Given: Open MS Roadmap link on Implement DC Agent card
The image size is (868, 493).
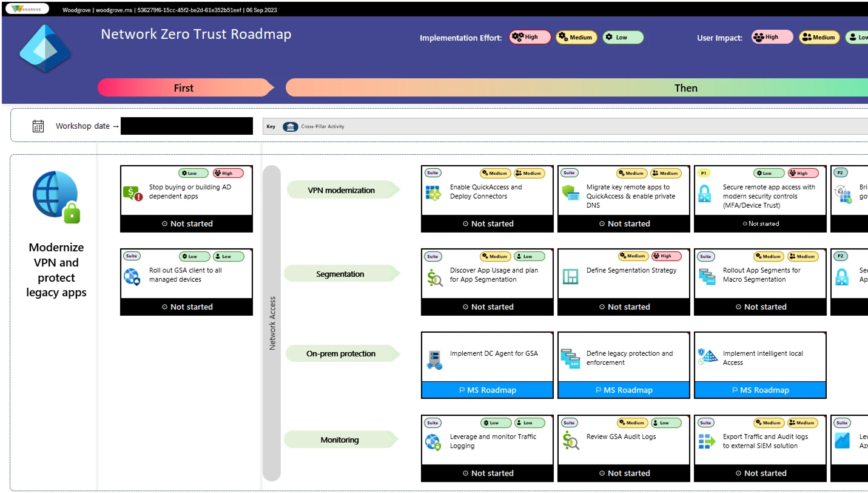Looking at the screenshot, I should click(487, 390).
